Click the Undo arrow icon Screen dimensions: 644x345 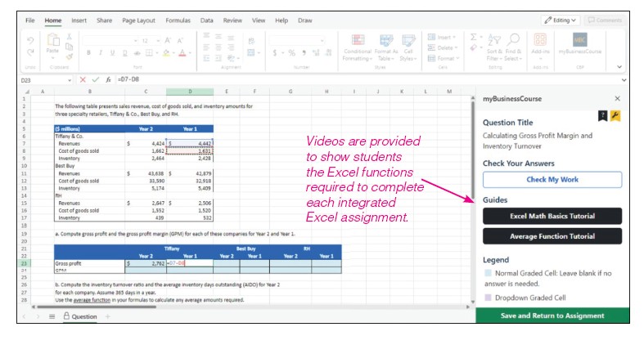click(30, 39)
